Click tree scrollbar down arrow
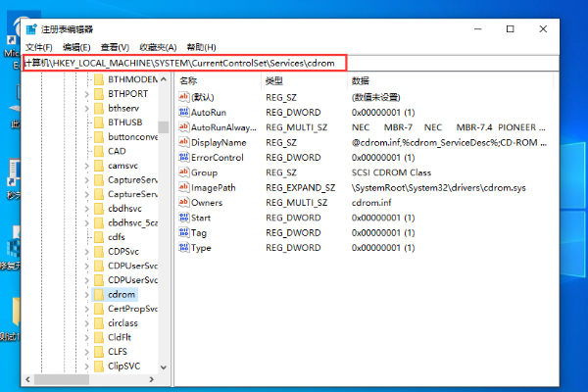 point(164,367)
